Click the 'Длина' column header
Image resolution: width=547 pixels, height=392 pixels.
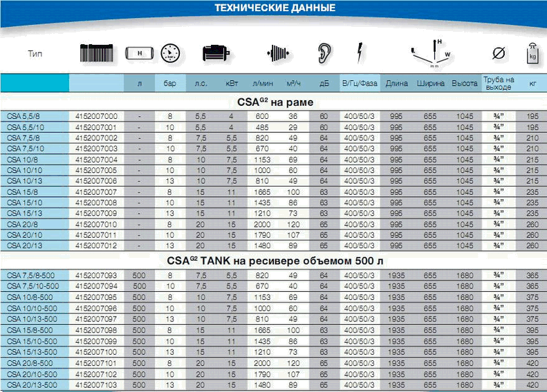(x=397, y=84)
